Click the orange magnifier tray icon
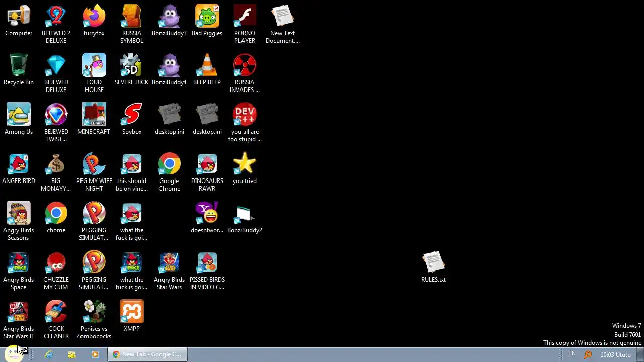The height and width of the screenshot is (362, 644). tap(587, 354)
